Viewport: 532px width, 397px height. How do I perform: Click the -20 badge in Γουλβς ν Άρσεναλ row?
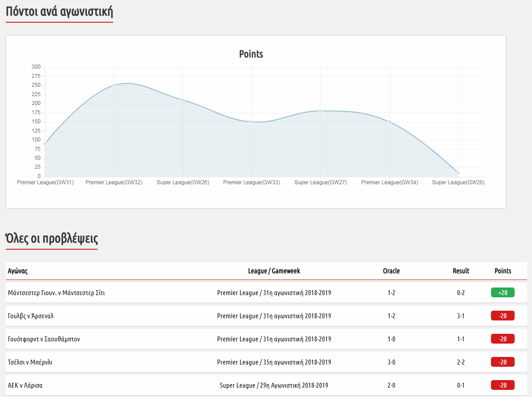pos(503,316)
